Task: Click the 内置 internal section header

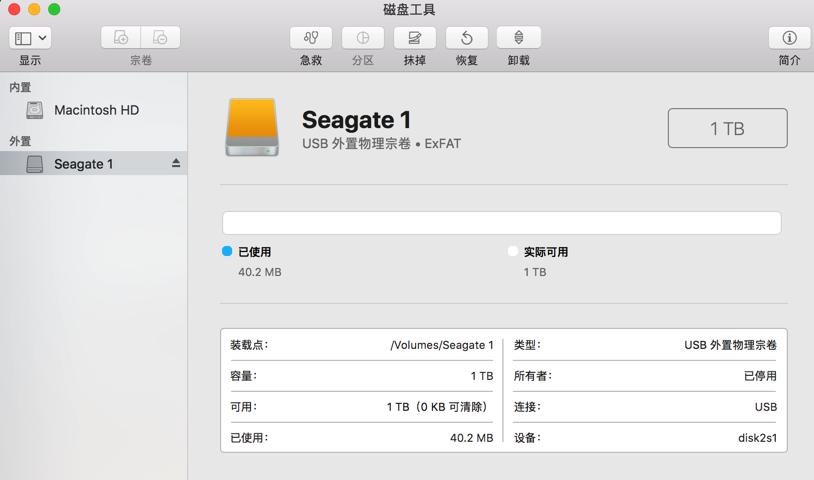Action: pyautogui.click(x=20, y=88)
